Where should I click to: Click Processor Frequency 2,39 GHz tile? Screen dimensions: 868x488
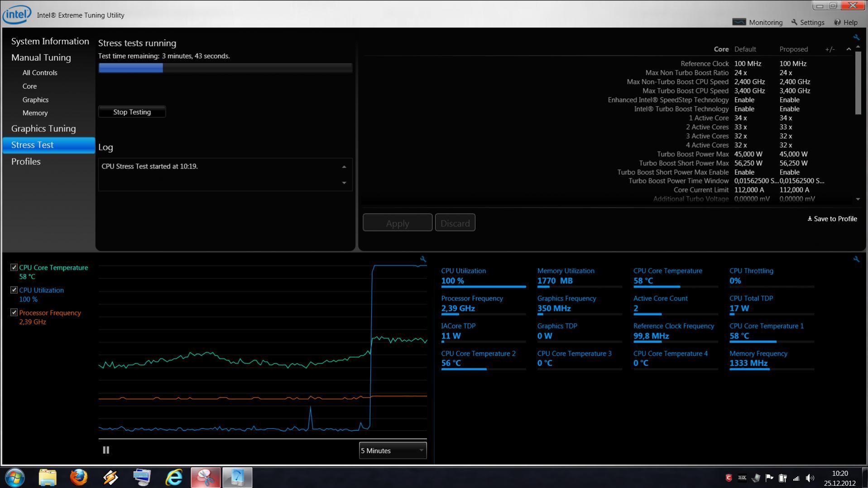(483, 305)
